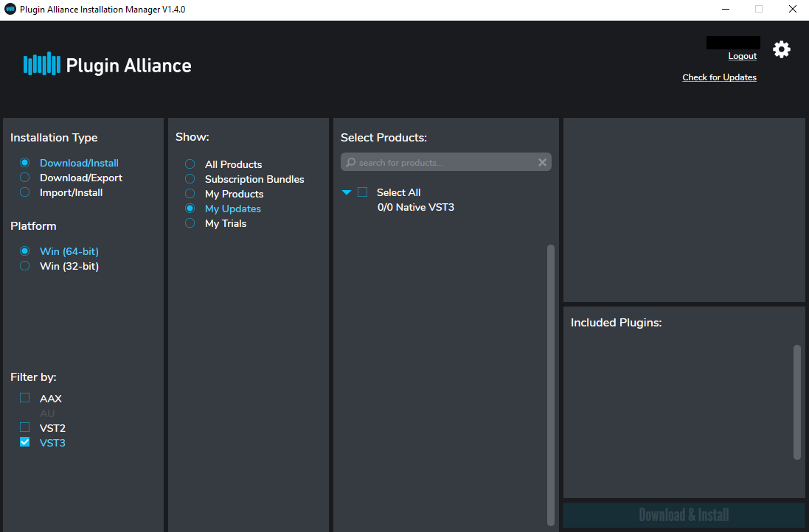
Task: Switch platform to Win (32-bit)
Action: tap(24, 266)
